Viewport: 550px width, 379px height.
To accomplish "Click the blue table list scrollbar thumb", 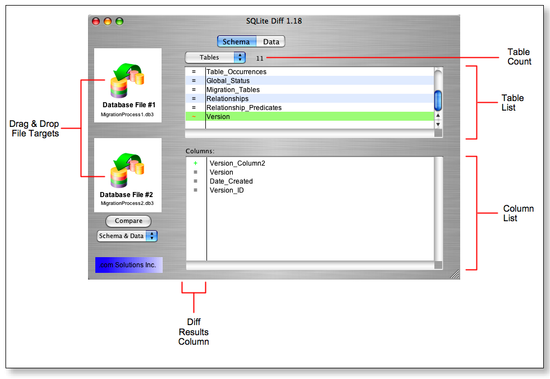I will 438,100.
